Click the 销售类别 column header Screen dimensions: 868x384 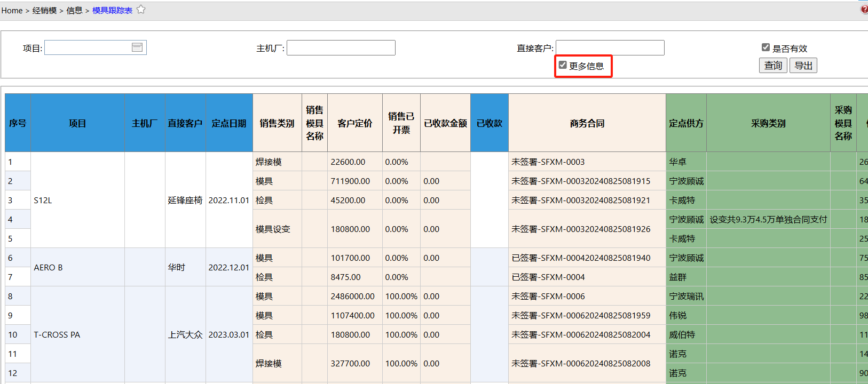click(277, 123)
